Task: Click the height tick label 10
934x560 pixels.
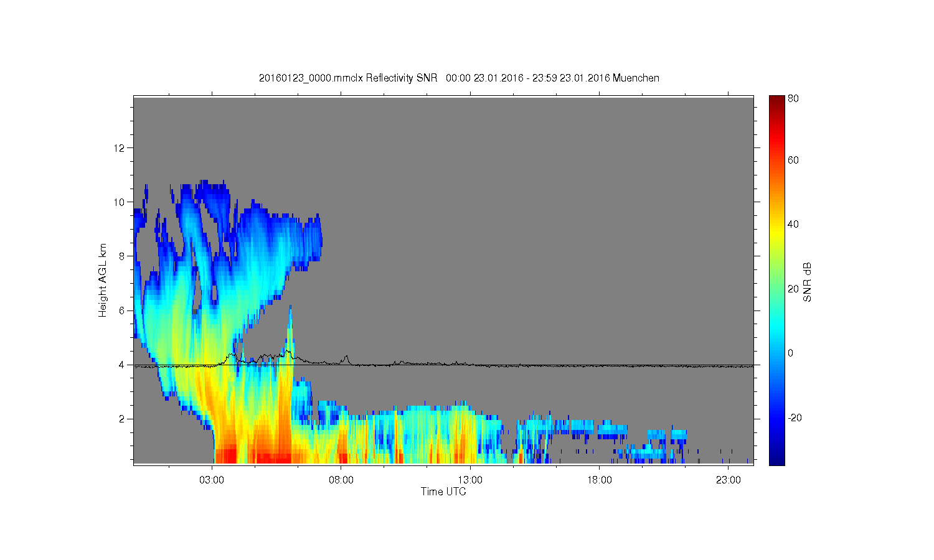Action: click(120, 202)
